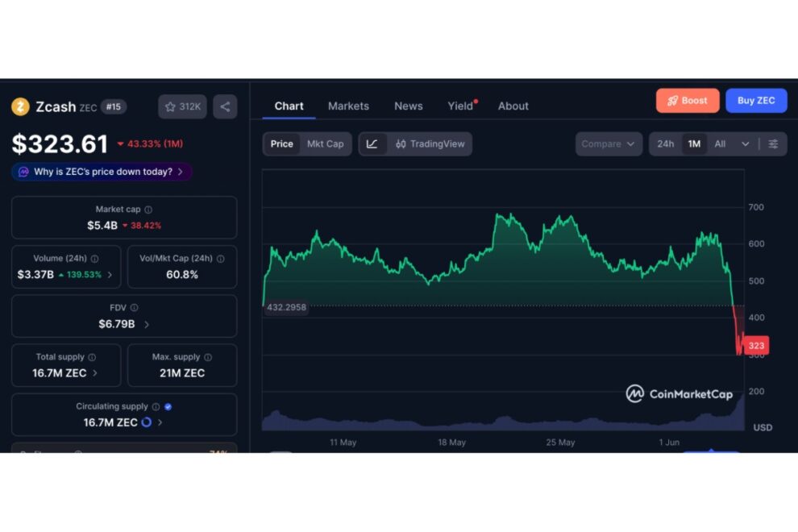Click the #15 rank badge
Image resolution: width=798 pixels, height=532 pixels.
pyautogui.click(x=114, y=106)
